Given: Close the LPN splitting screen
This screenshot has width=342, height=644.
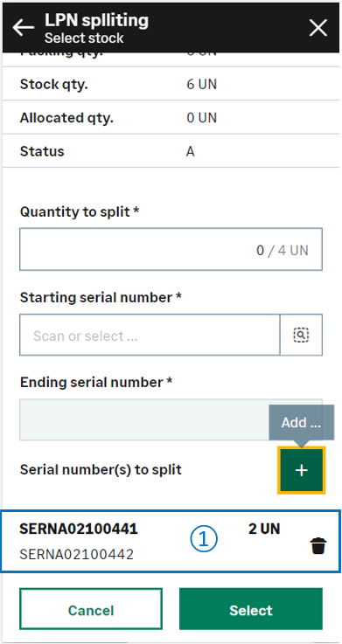Looking at the screenshot, I should [x=318, y=28].
